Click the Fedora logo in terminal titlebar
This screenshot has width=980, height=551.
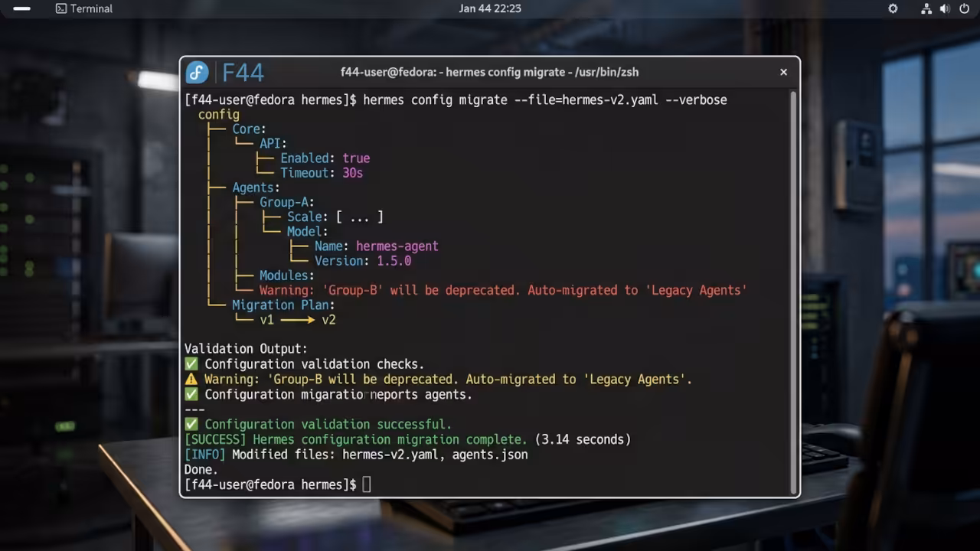pos(198,72)
